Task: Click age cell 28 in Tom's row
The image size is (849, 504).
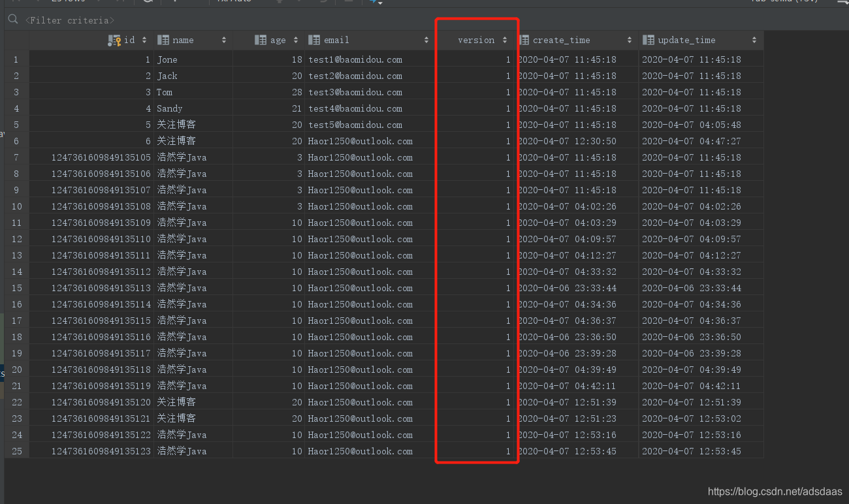Action: click(x=268, y=92)
